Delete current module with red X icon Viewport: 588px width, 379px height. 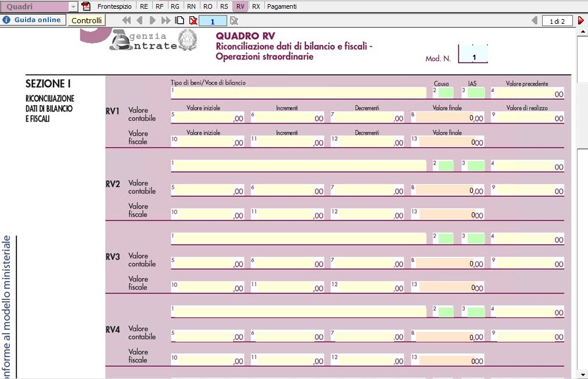[x=193, y=21]
